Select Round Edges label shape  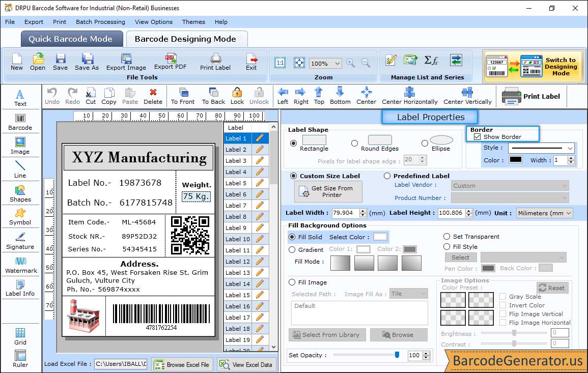(354, 143)
